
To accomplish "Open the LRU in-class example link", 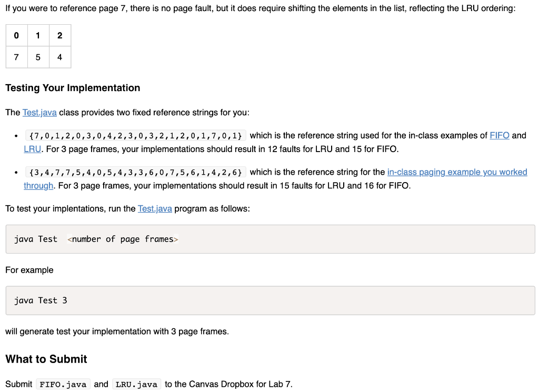I will pos(32,149).
